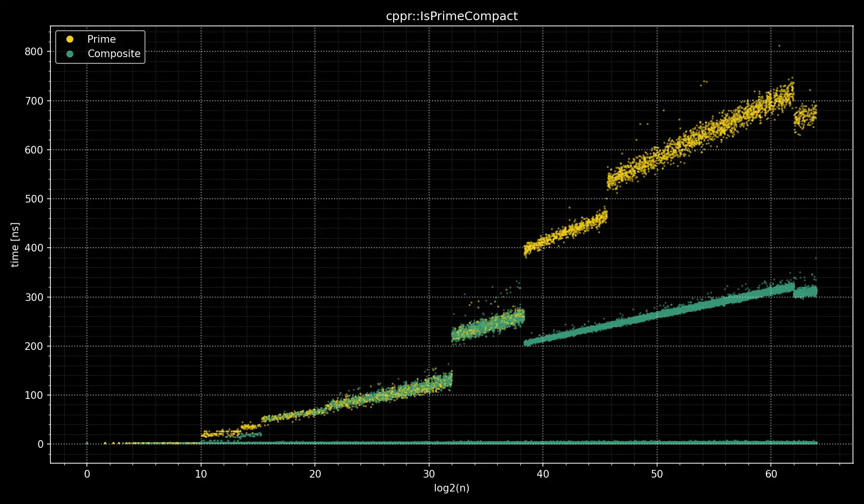This screenshot has width=864, height=504.
Task: Click the Composite legend label
Action: click(x=114, y=54)
